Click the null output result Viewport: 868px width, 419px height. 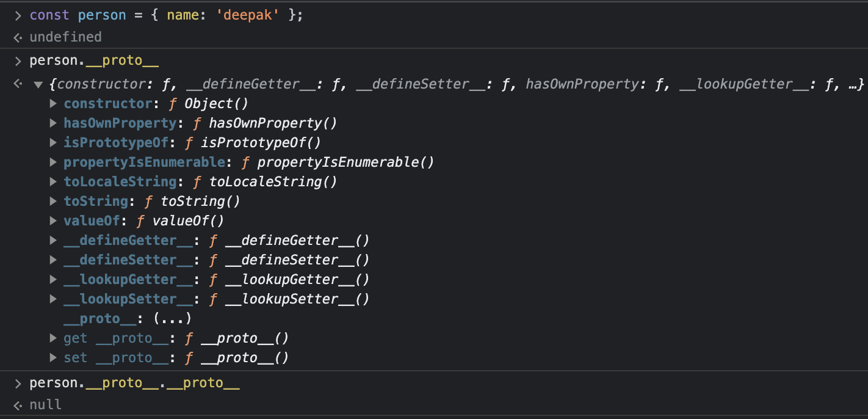pos(46,404)
